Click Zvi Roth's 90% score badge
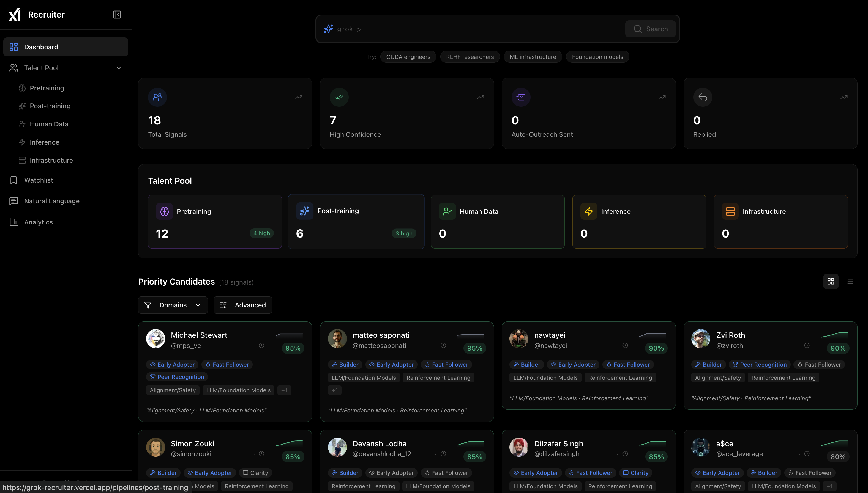 (x=838, y=348)
